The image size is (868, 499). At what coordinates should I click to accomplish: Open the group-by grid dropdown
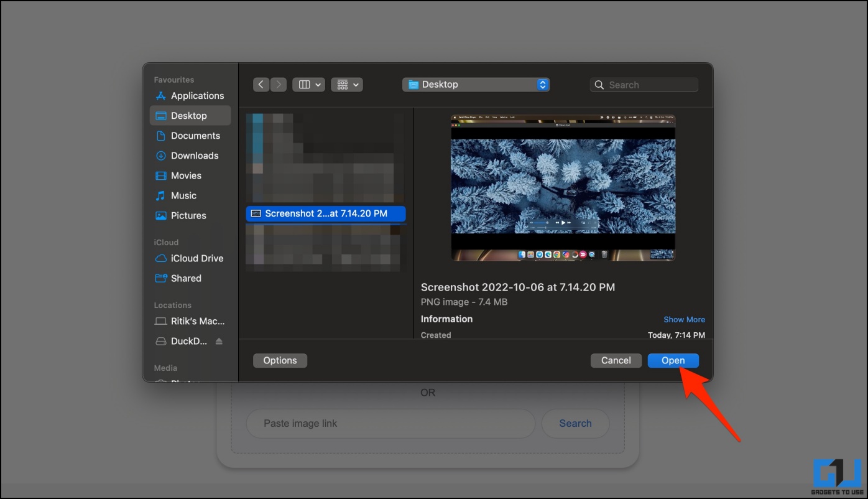tap(347, 85)
